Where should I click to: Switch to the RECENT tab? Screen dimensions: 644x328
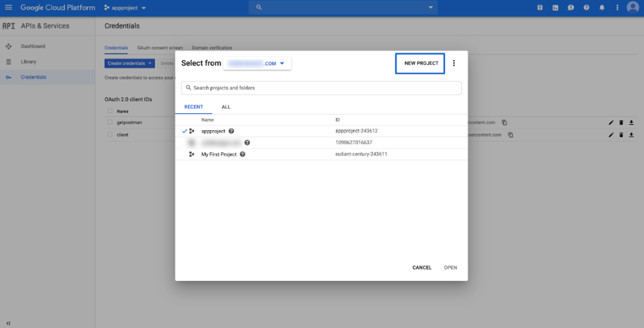(x=194, y=107)
